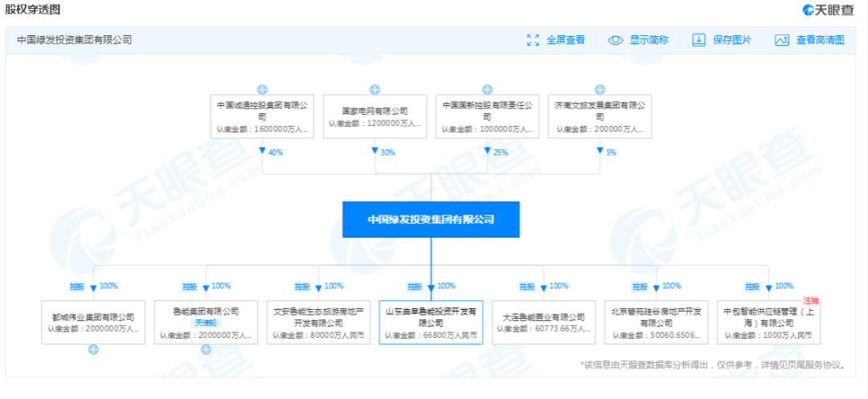
Task: Expand shareholders above 国家电网有限公司
Action: point(375,90)
